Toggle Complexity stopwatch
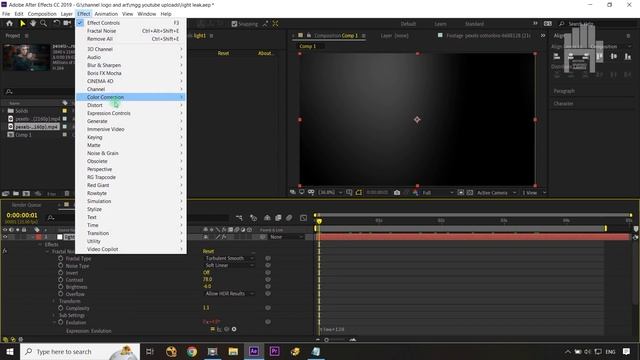This screenshot has height=360, width=640. (60, 308)
